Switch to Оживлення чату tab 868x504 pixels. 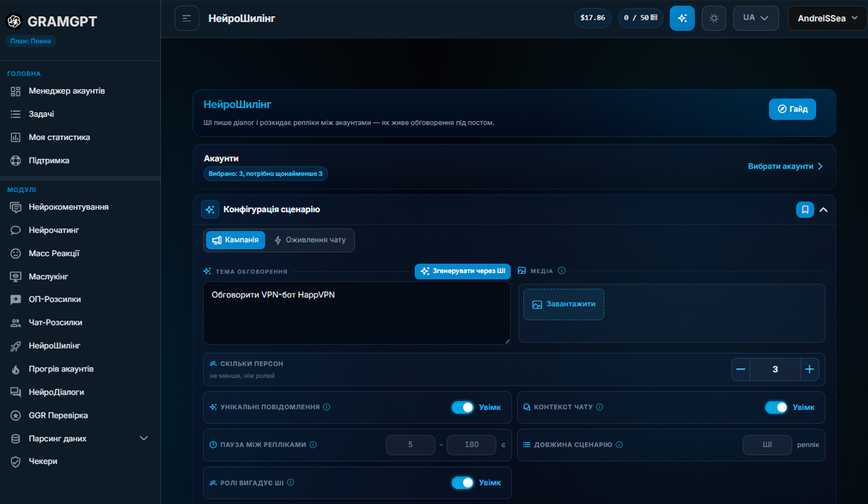[310, 240]
